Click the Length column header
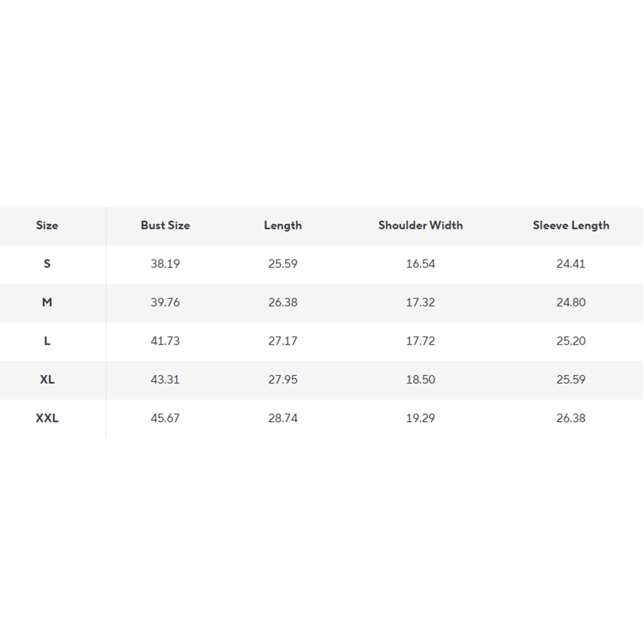The image size is (644, 644). 283,226
